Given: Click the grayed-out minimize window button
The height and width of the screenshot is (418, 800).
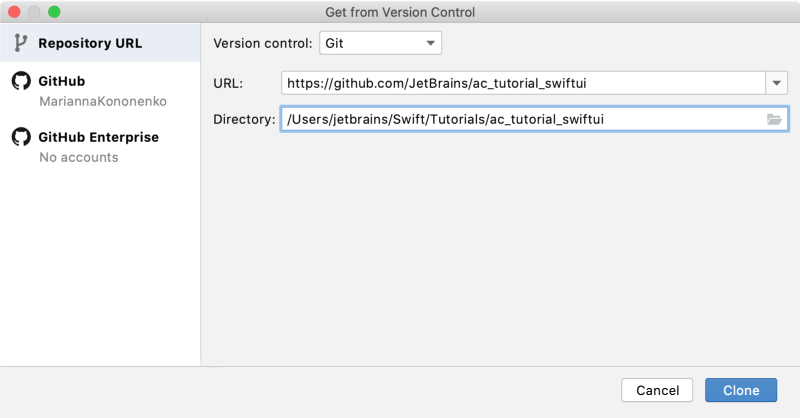Looking at the screenshot, I should (x=34, y=12).
